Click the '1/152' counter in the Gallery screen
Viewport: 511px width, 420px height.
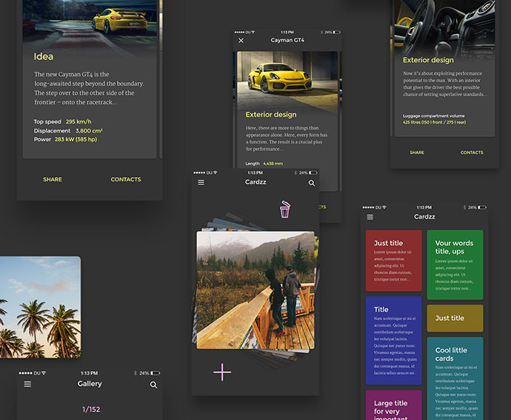tap(91, 409)
